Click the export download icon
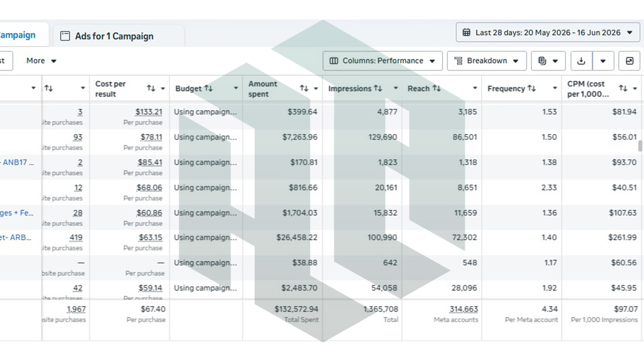The height and width of the screenshot is (362, 644). (581, 61)
